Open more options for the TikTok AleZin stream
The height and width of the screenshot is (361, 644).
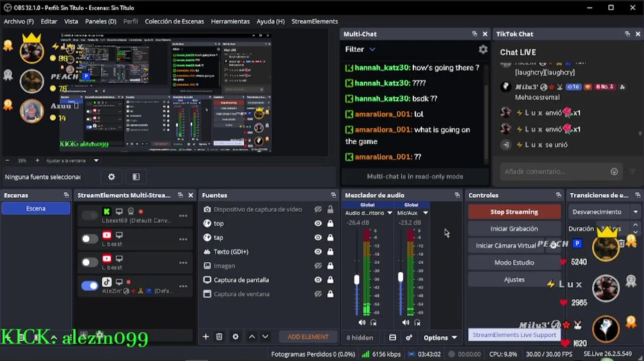click(183, 286)
